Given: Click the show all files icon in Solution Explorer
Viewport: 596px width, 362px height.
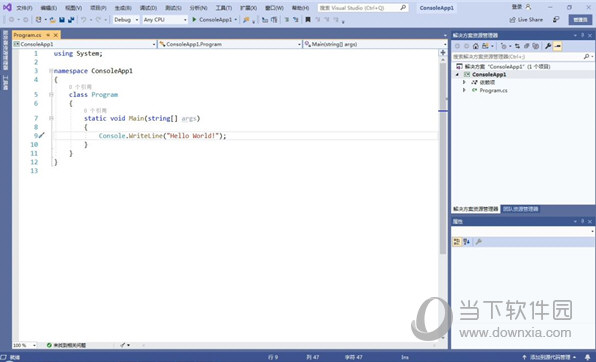Looking at the screenshot, I should pos(536,46).
